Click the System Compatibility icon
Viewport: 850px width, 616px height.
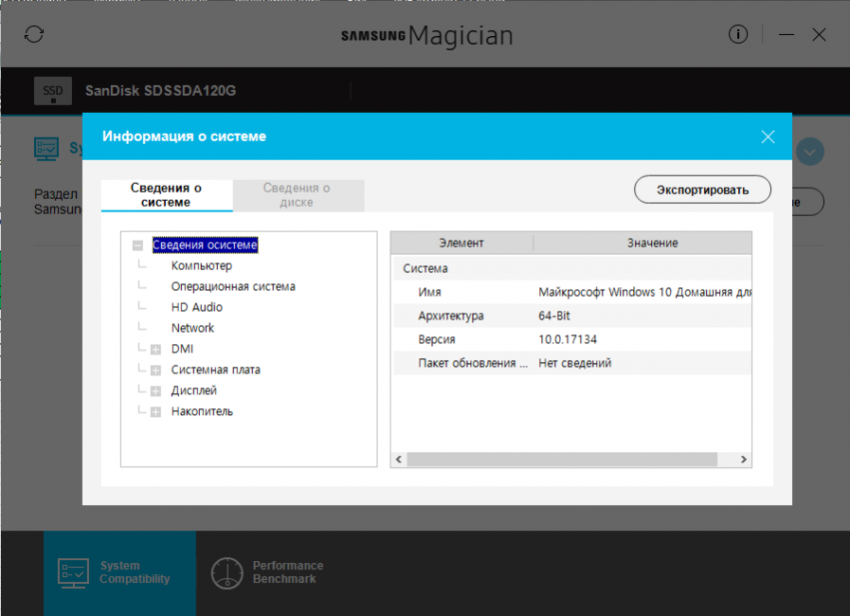pyautogui.click(x=74, y=571)
